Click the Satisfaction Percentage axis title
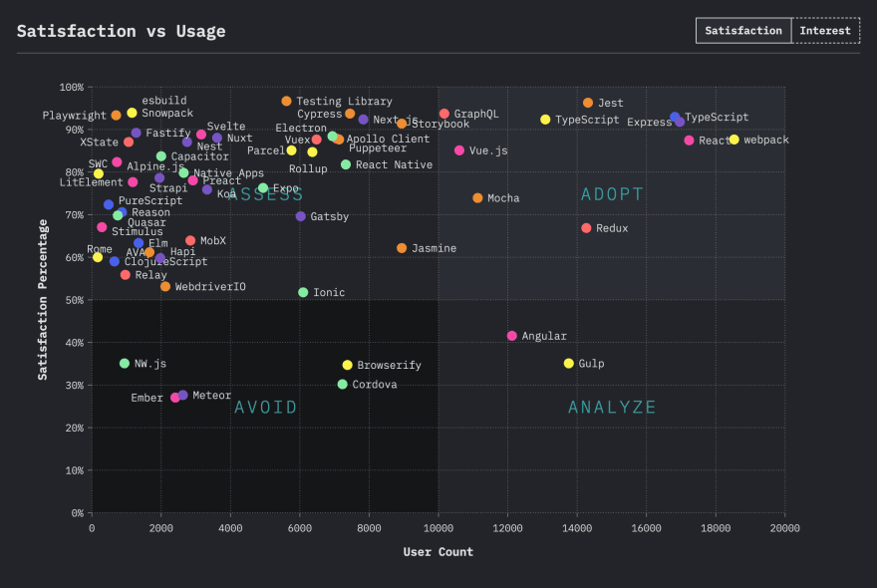This screenshot has width=877, height=588. (x=43, y=300)
